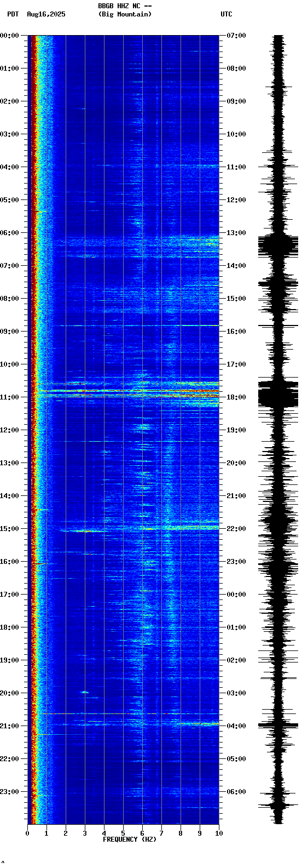This screenshot has width=302, height=868.
Task: Select the 22:00 tick label on the UTC axis
Action: click(236, 529)
